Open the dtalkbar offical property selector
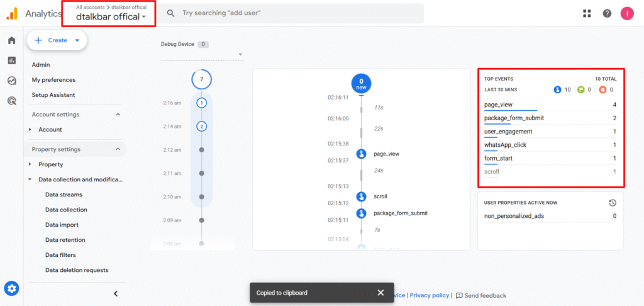This screenshot has height=306, width=644. tap(111, 16)
